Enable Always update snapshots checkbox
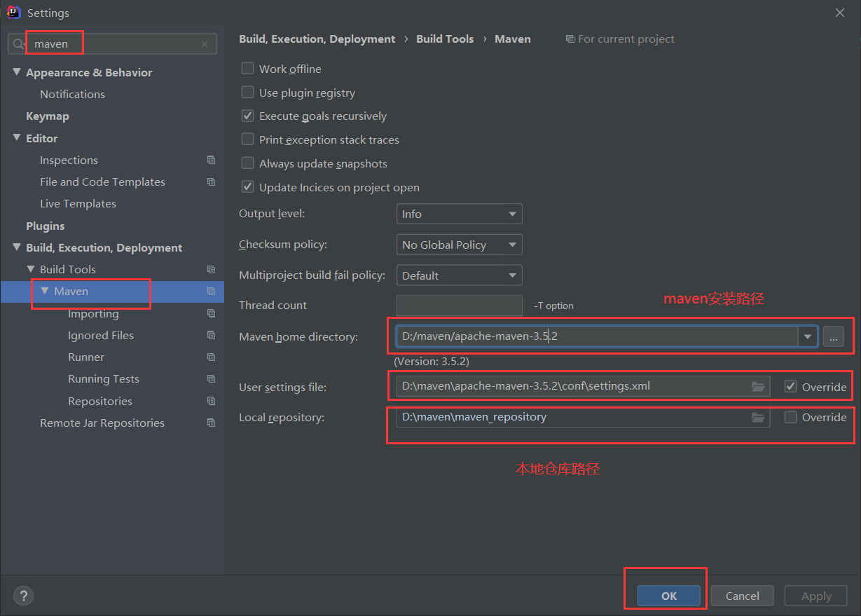The height and width of the screenshot is (616, 861). [x=247, y=163]
